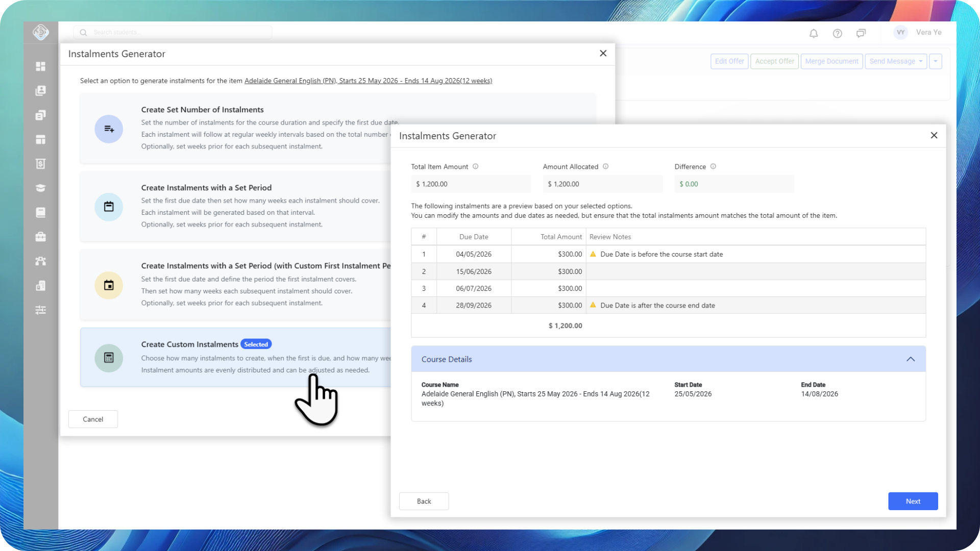Viewport: 980px width, 551px height.
Task: Close the option selection Instalments Generator dialog
Action: (x=603, y=53)
